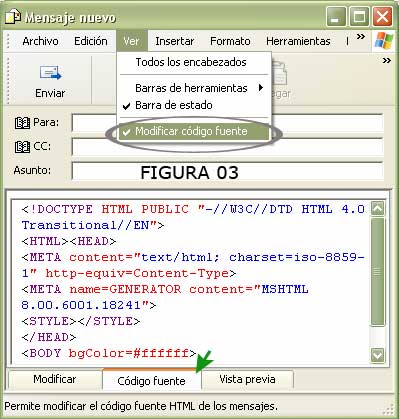Click the http-equiv=Content-Type text
399x419 pixels.
(x=137, y=273)
